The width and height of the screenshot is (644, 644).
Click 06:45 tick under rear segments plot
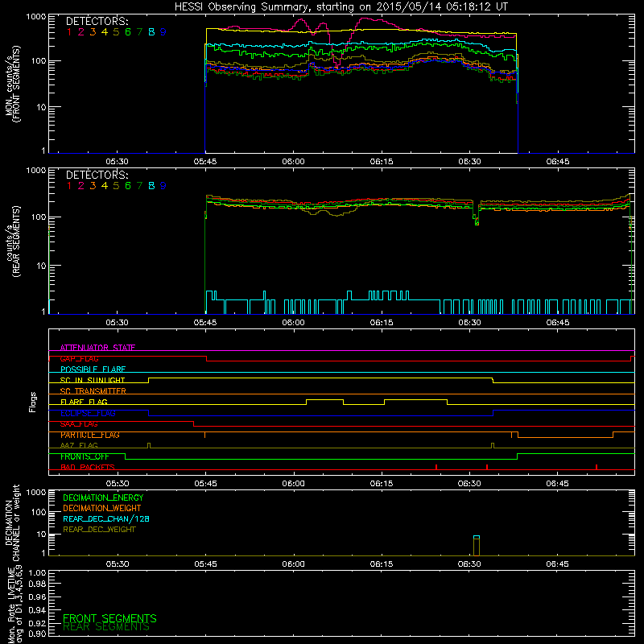click(x=557, y=323)
